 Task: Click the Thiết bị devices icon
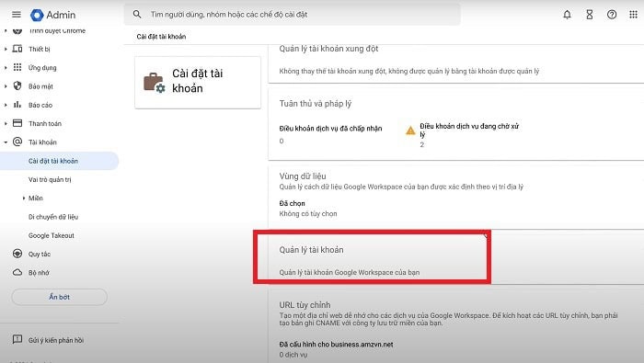tap(17, 49)
